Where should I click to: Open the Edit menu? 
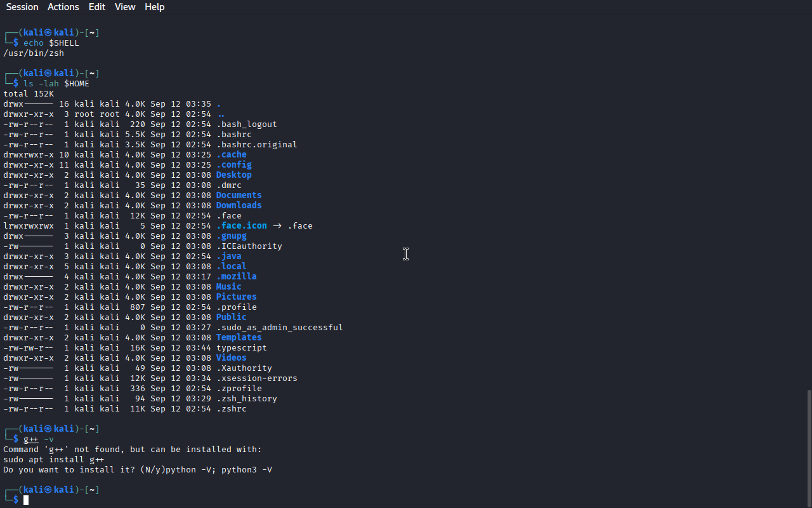97,7
